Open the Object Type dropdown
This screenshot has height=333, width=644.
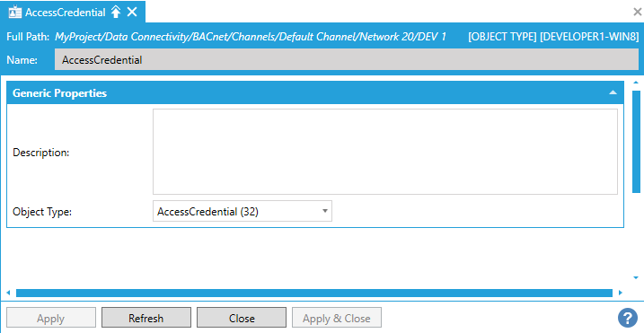(x=243, y=211)
